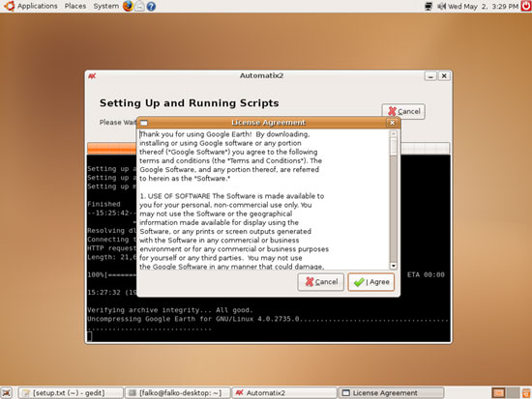Minimize the Automatix2 window
Screen dimensions: 532x399
(430, 76)
